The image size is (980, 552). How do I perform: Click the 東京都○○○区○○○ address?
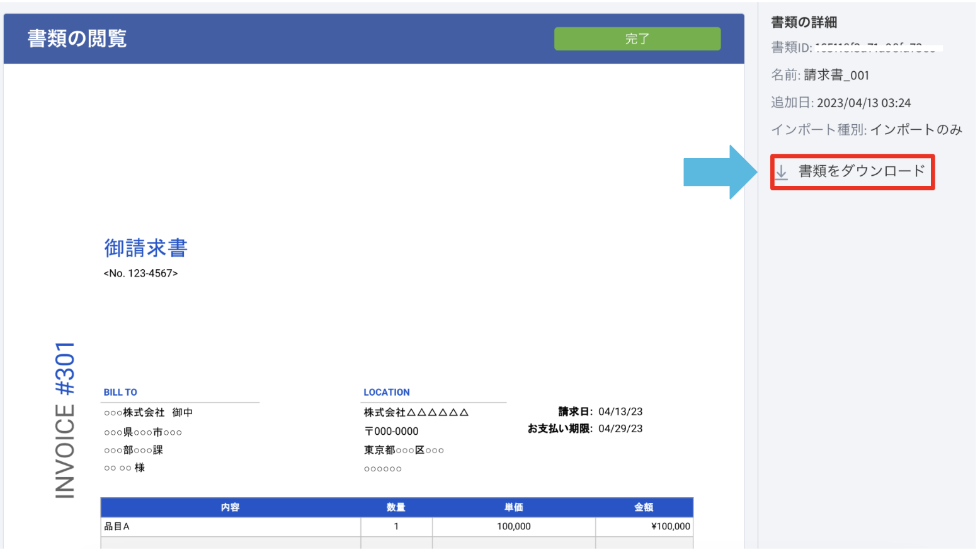coord(404,451)
